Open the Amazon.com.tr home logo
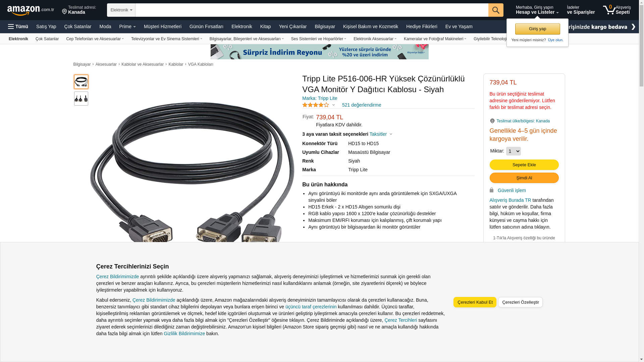This screenshot has width=644, height=362. [31, 10]
